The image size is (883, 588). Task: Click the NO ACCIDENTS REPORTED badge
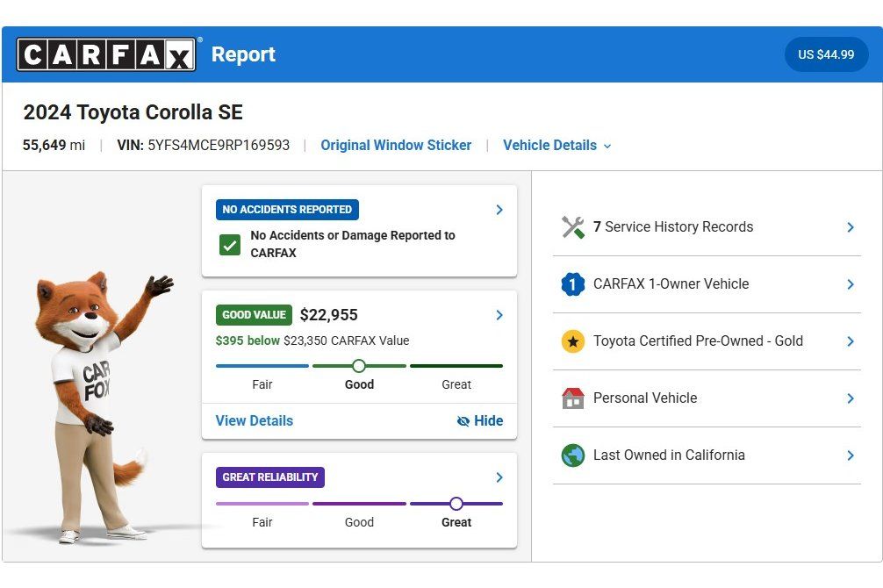point(287,210)
